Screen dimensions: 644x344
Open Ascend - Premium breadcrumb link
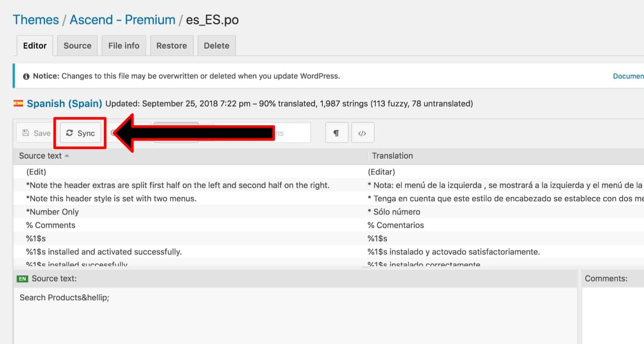coord(122,20)
